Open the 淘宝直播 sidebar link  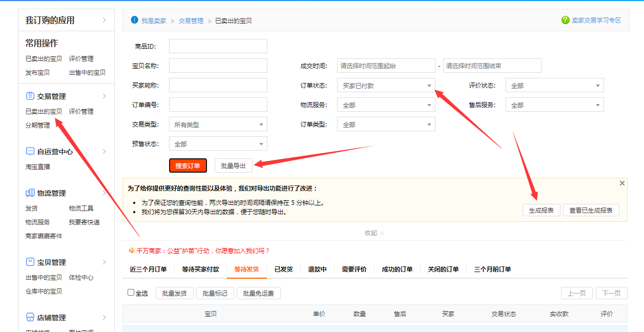tap(38, 167)
